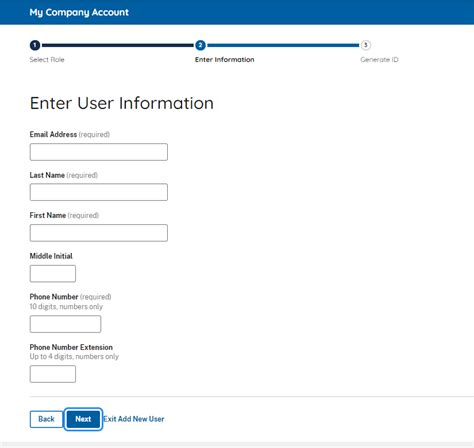
Task: Click the Next button
Action: [83, 419]
